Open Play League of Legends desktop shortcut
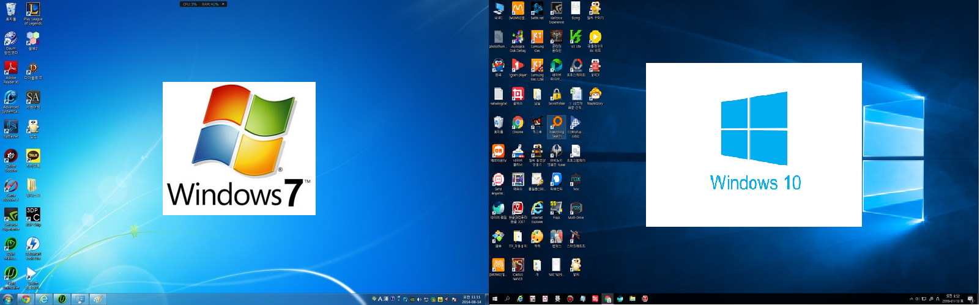This screenshot has height=305, width=980. pyautogui.click(x=33, y=13)
